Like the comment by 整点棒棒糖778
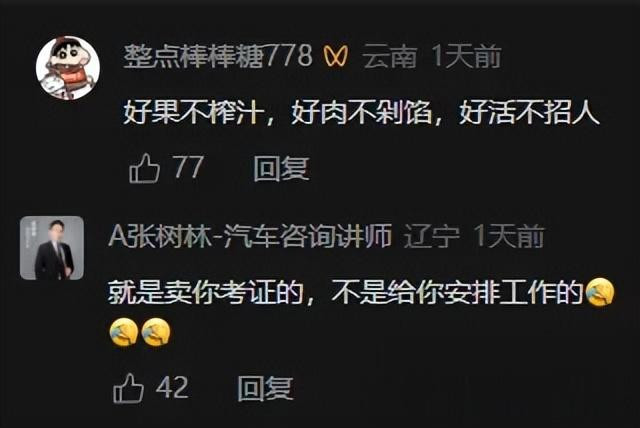Viewport: 640px width, 428px height. click(x=144, y=168)
